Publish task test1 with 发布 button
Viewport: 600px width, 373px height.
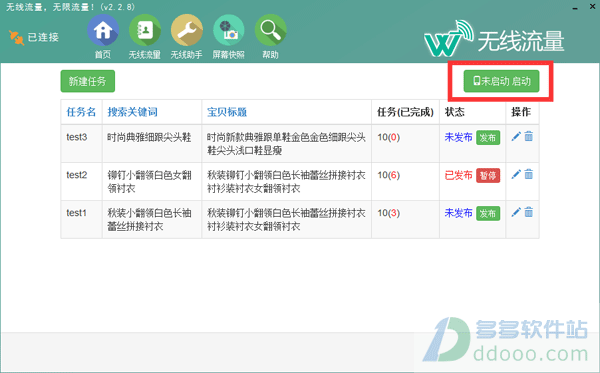pos(488,213)
